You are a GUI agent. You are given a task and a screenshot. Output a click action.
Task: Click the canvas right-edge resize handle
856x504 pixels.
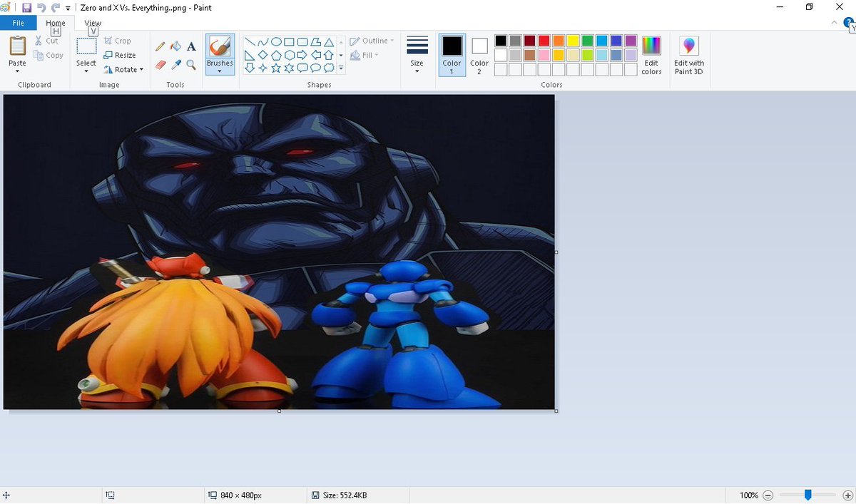(x=556, y=252)
